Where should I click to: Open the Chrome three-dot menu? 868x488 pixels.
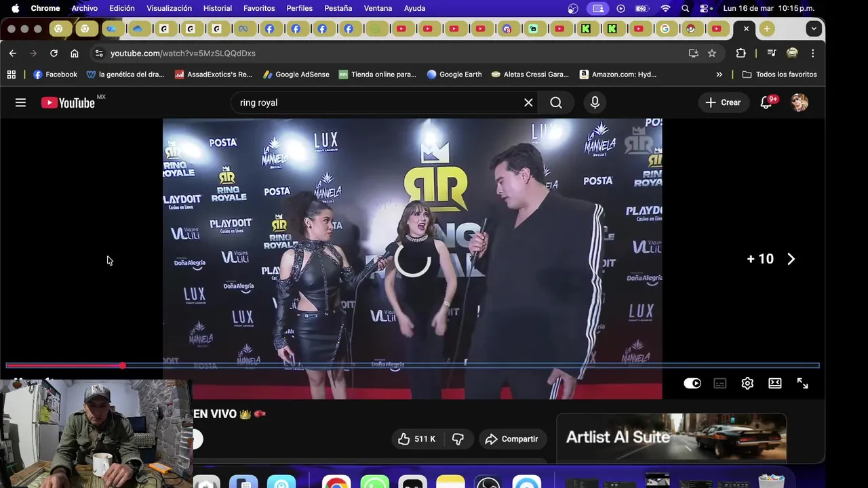[813, 53]
